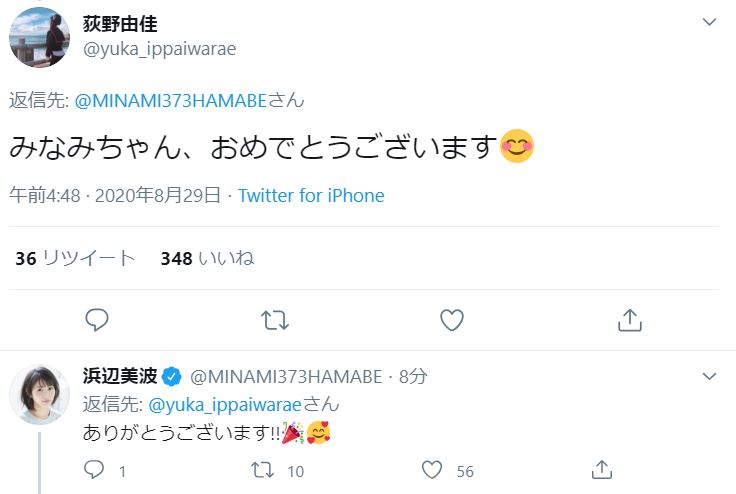
Task: Like the main みなみちゃん congratulation tweet
Action: (x=452, y=320)
